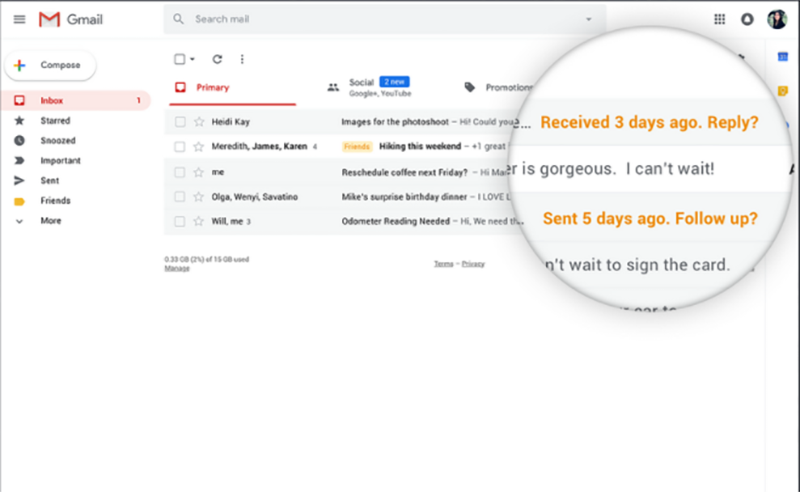Screen dimensions: 800x492
Task: Click the Compose button
Action: click(50, 65)
